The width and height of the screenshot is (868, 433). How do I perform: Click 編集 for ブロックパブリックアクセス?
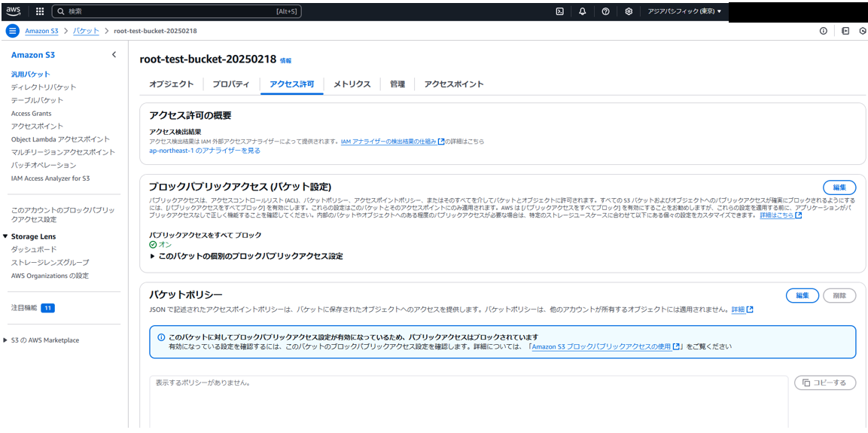click(839, 188)
